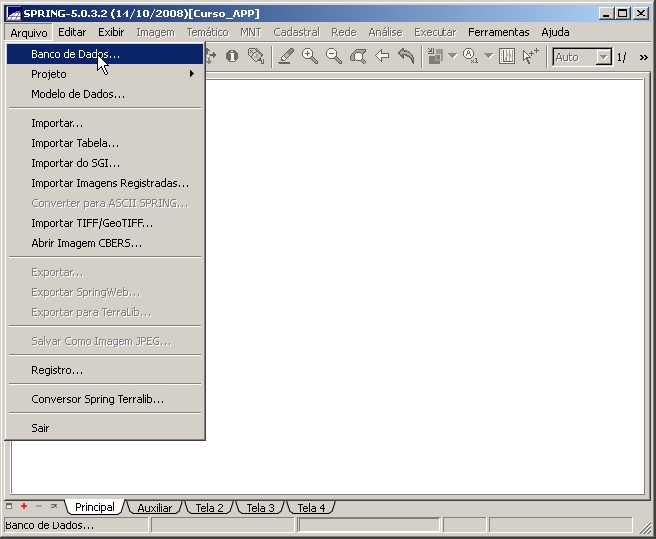The image size is (656, 539).
Task: Click the info cursor tool icon
Action: pos(232,57)
